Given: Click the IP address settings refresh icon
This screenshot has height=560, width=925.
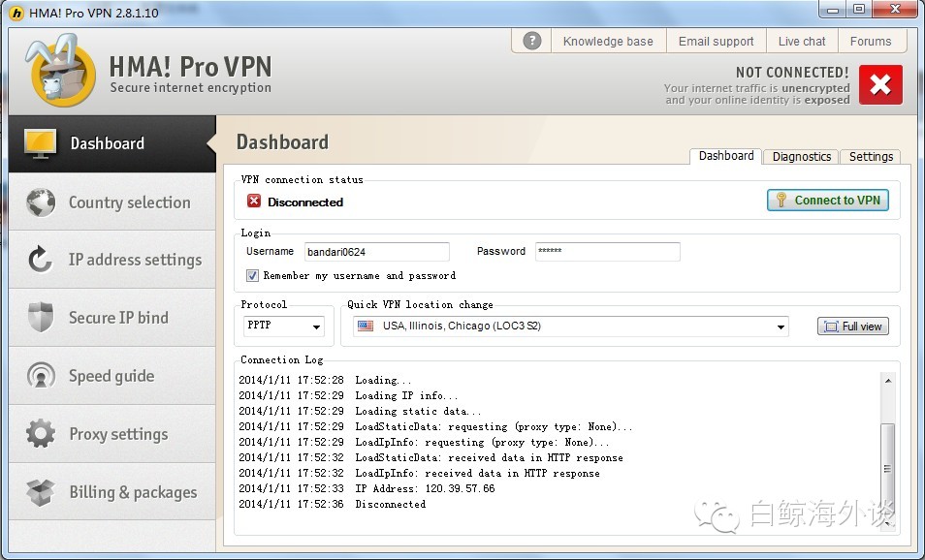Looking at the screenshot, I should click(41, 260).
